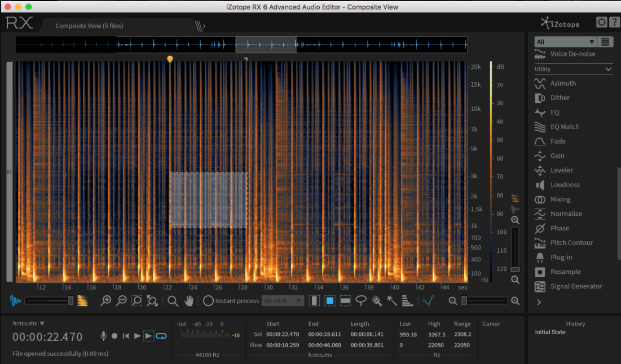The width and height of the screenshot is (621, 364).
Task: Toggle time-frequency selection mode
Action: click(330, 301)
